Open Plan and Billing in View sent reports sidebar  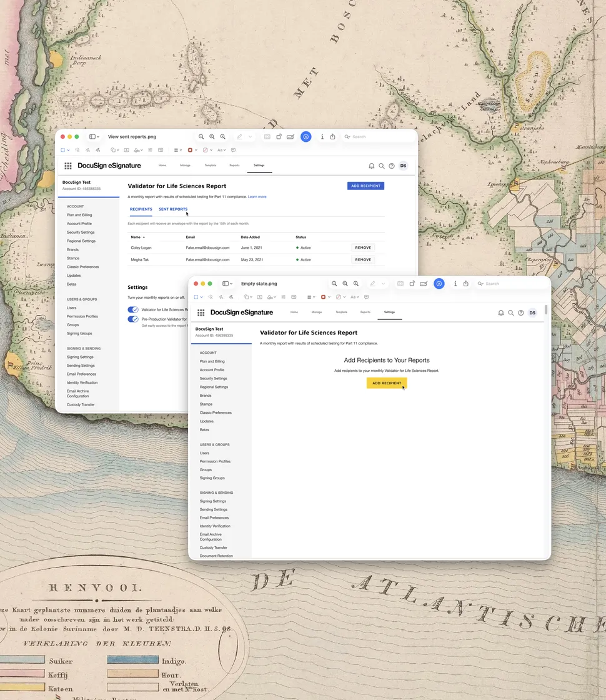79,215
